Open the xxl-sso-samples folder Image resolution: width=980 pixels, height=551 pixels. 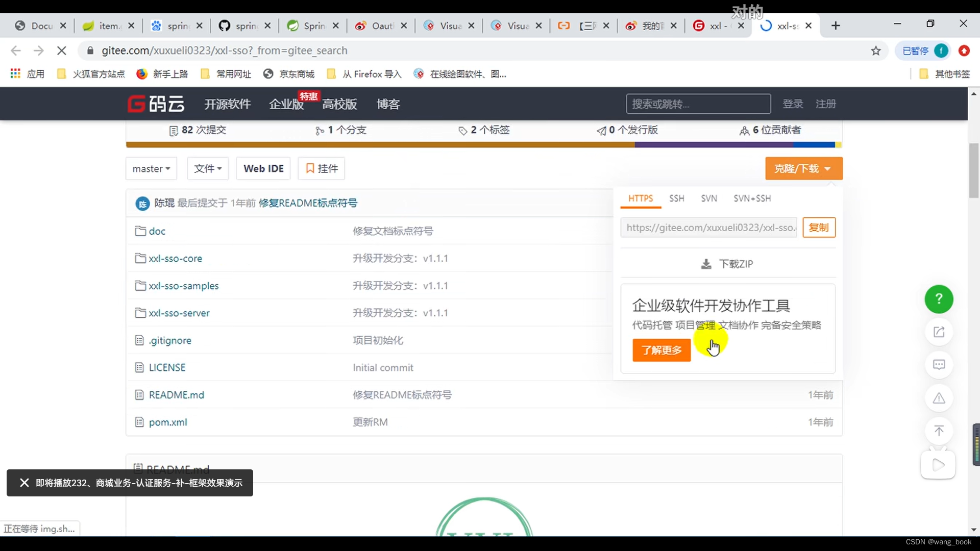(183, 286)
